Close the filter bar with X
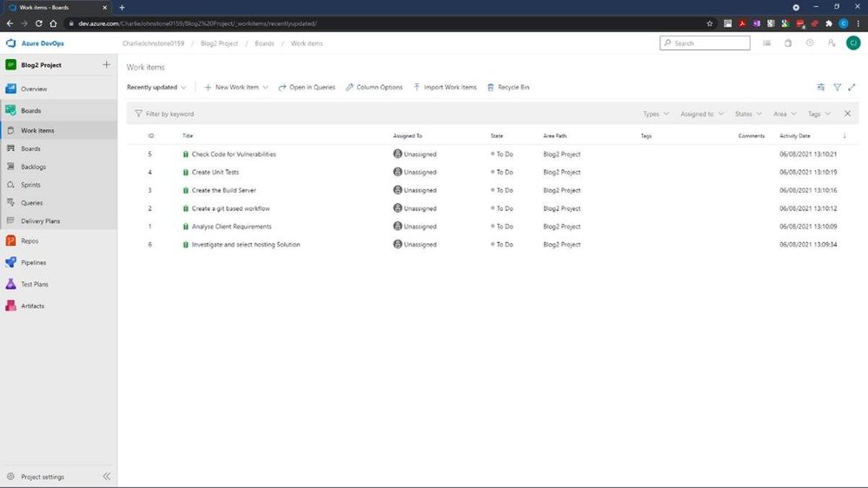Viewport: 868px width, 488px height. pyautogui.click(x=847, y=114)
